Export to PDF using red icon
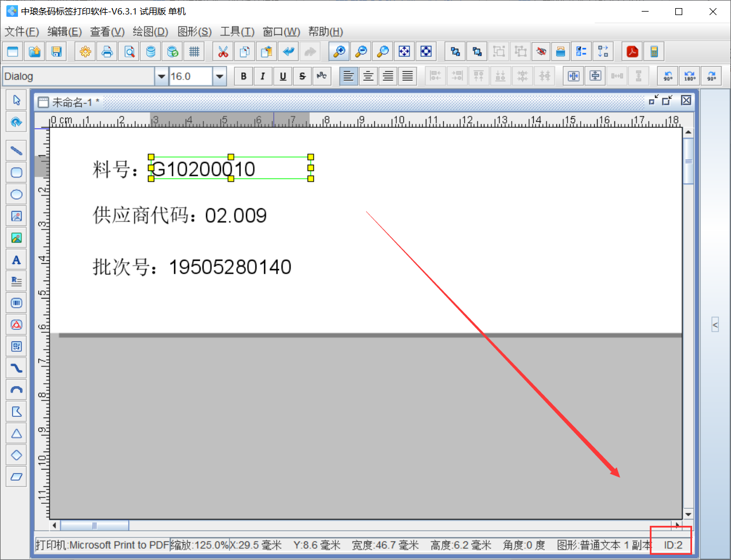 tap(632, 52)
